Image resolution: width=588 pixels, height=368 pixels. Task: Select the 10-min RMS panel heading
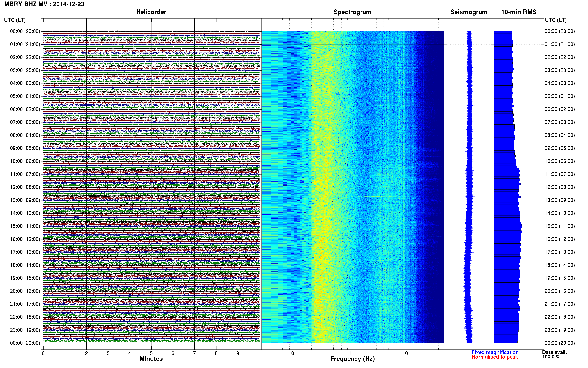point(519,12)
